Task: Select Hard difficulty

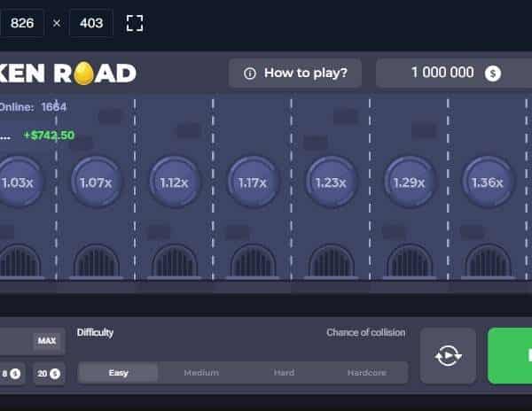Action: tap(284, 373)
